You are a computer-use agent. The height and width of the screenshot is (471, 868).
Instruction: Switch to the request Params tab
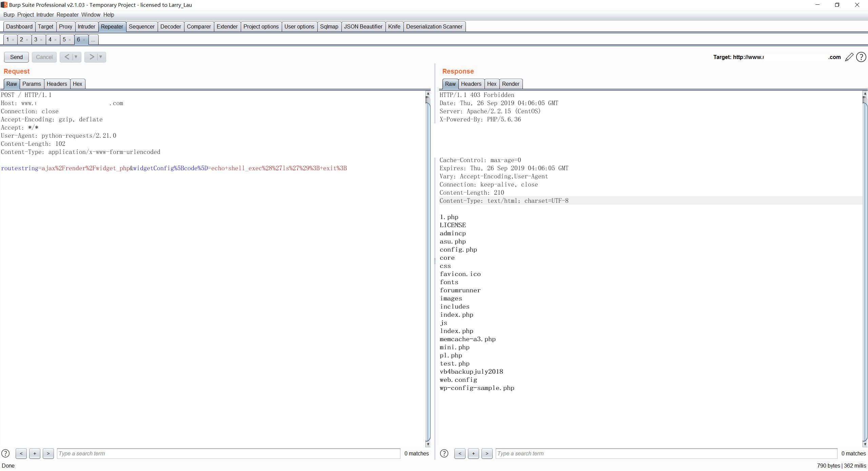[32, 84]
